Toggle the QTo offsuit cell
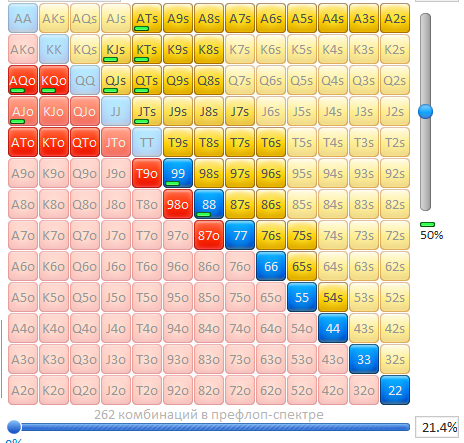The height and width of the screenshot is (443, 464). coord(85,142)
